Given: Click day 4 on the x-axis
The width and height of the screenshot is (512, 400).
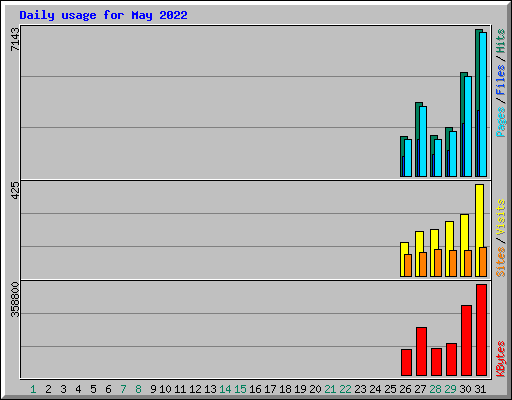Looking at the screenshot, I should tap(78, 389).
